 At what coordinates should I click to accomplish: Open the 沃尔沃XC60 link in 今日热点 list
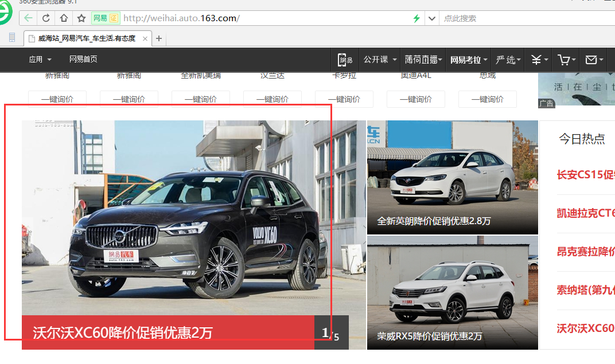pyautogui.click(x=586, y=328)
